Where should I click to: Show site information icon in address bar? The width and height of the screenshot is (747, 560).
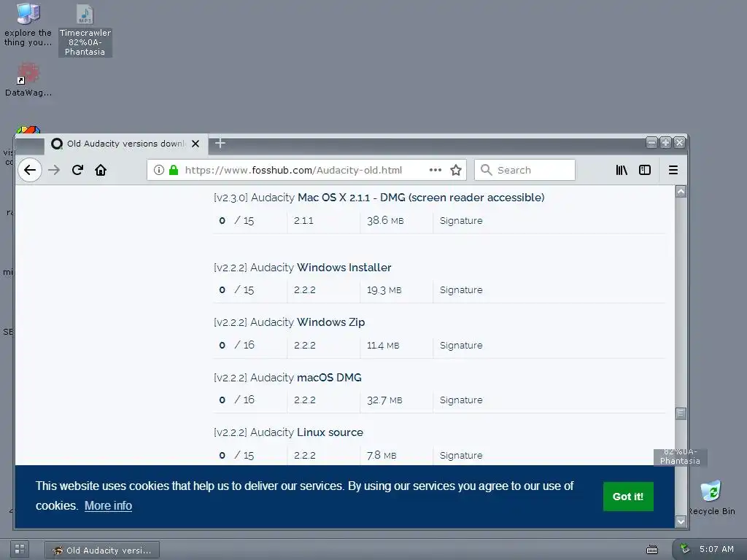(x=159, y=170)
